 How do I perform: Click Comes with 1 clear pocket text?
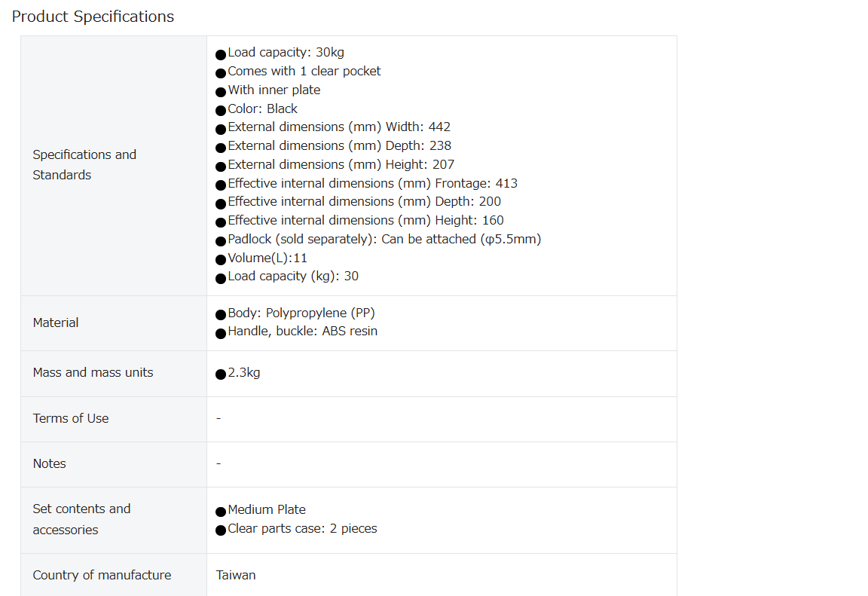tap(304, 72)
